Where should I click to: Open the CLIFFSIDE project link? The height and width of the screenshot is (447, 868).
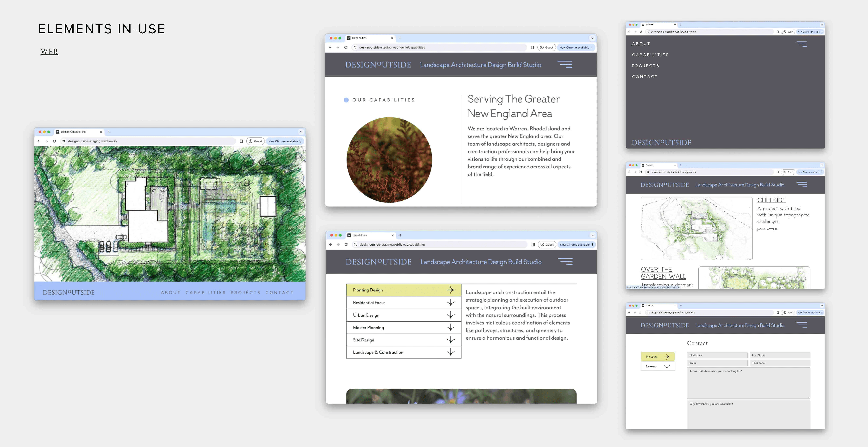pos(771,200)
